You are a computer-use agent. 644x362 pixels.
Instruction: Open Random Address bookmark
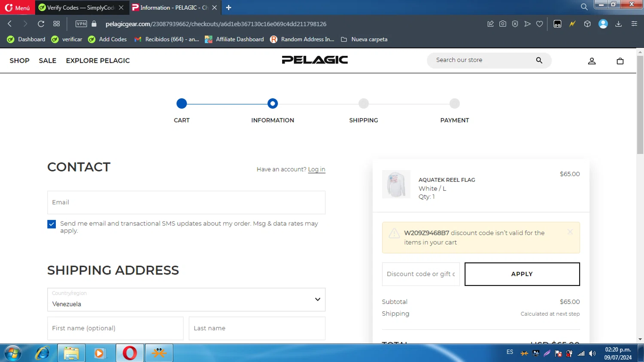(302, 40)
